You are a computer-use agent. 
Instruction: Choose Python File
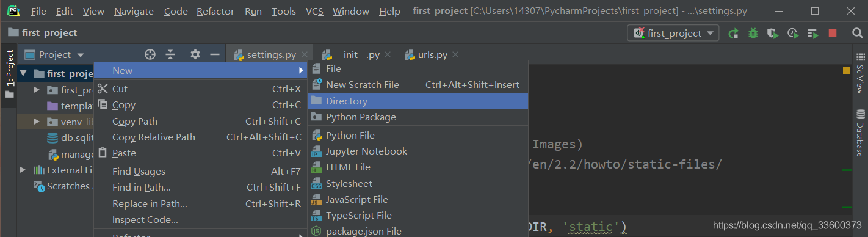click(x=418, y=135)
